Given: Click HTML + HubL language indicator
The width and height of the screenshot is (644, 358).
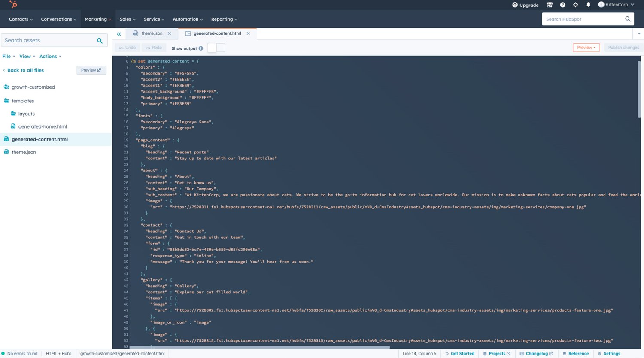Looking at the screenshot, I should [59, 354].
